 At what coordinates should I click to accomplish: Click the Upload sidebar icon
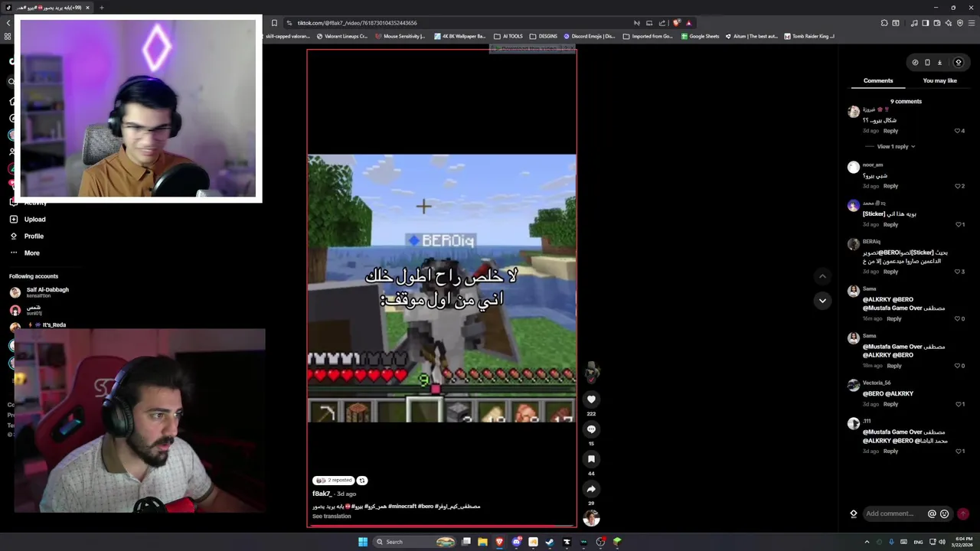[14, 219]
